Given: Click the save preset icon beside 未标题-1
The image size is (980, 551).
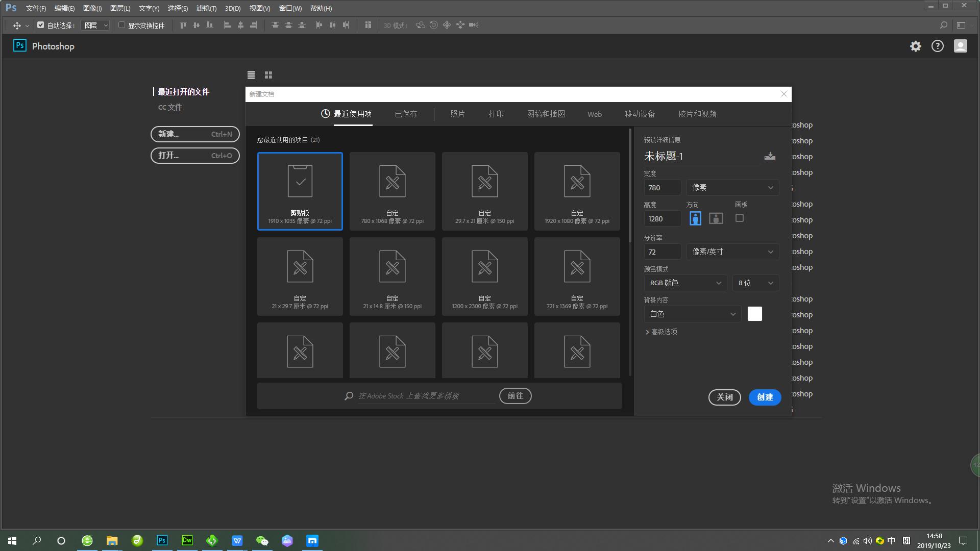Looking at the screenshot, I should 770,156.
